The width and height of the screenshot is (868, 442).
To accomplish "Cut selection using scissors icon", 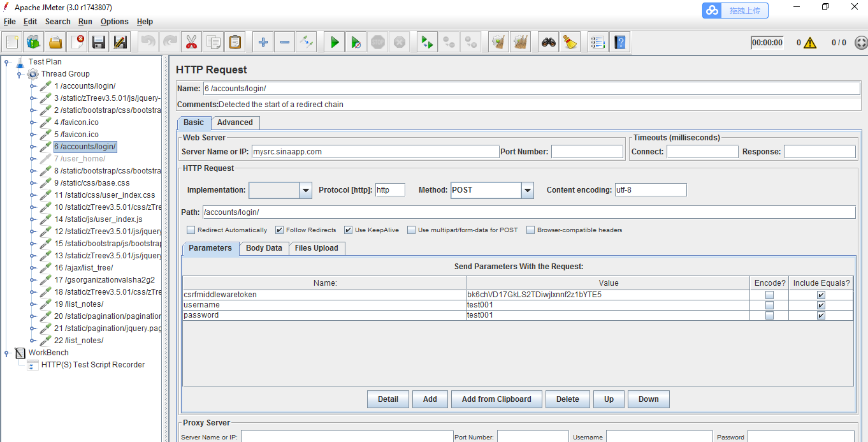I will [x=191, y=43].
